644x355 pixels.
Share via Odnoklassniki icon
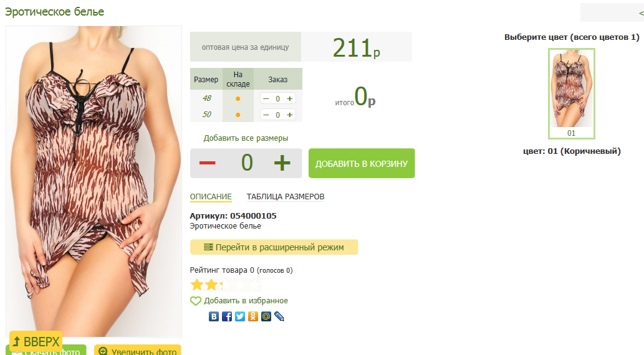pyautogui.click(x=253, y=316)
